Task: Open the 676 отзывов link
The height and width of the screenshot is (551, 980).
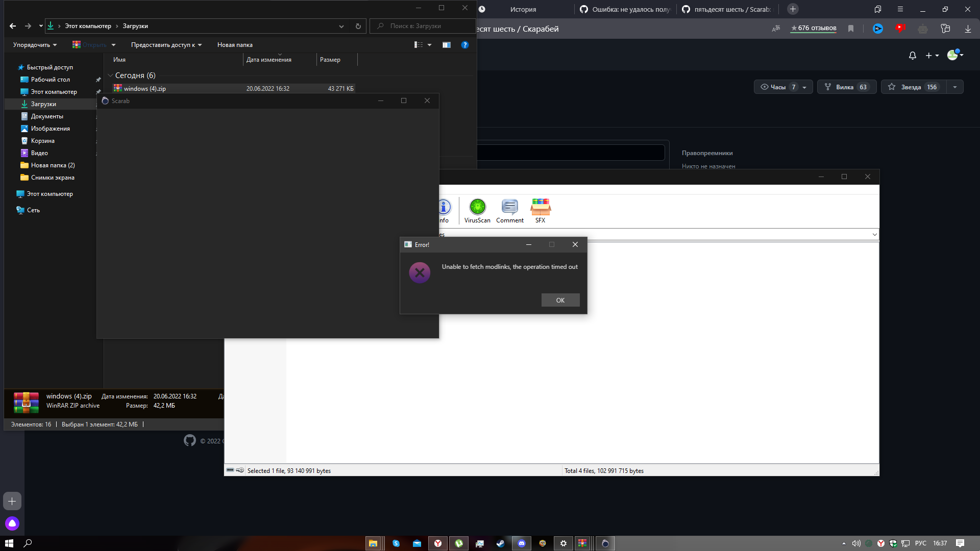Action: click(x=813, y=29)
